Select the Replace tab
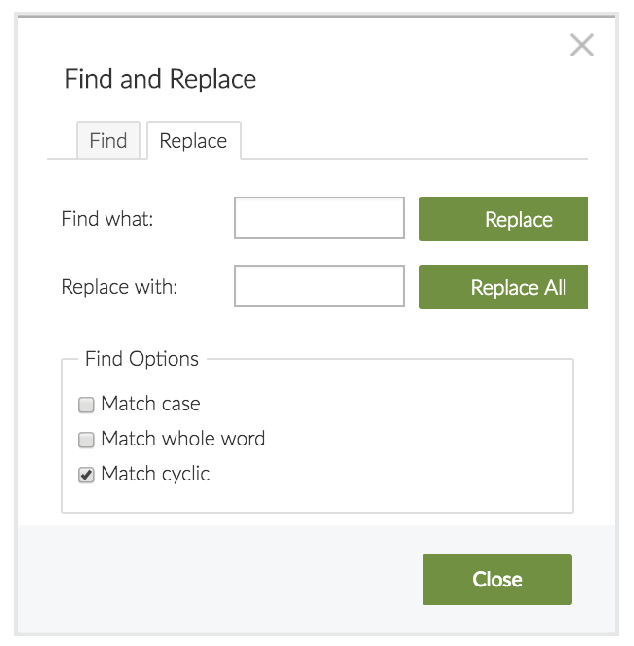The height and width of the screenshot is (646, 634). point(193,141)
